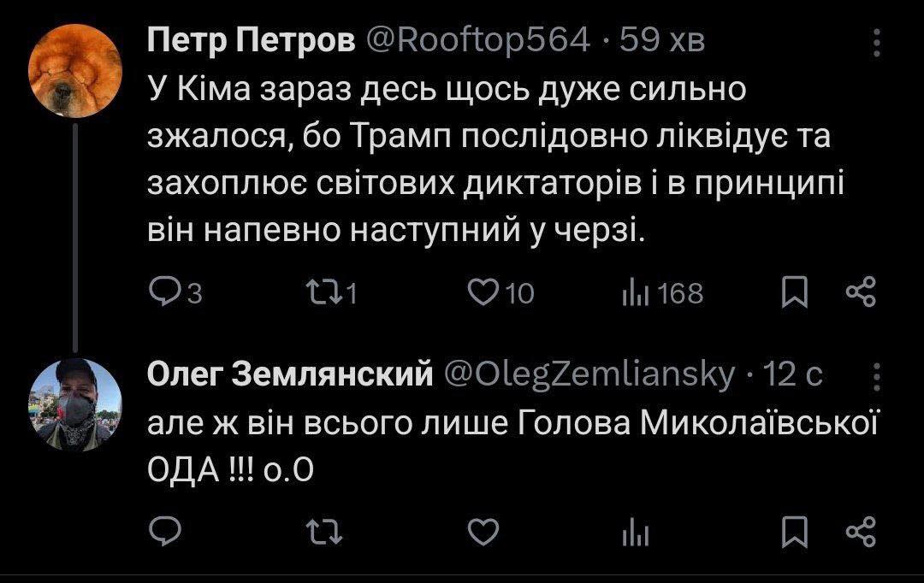Open more options for Олег Землянский's reply
The height and width of the screenshot is (583, 924).
[x=874, y=374]
